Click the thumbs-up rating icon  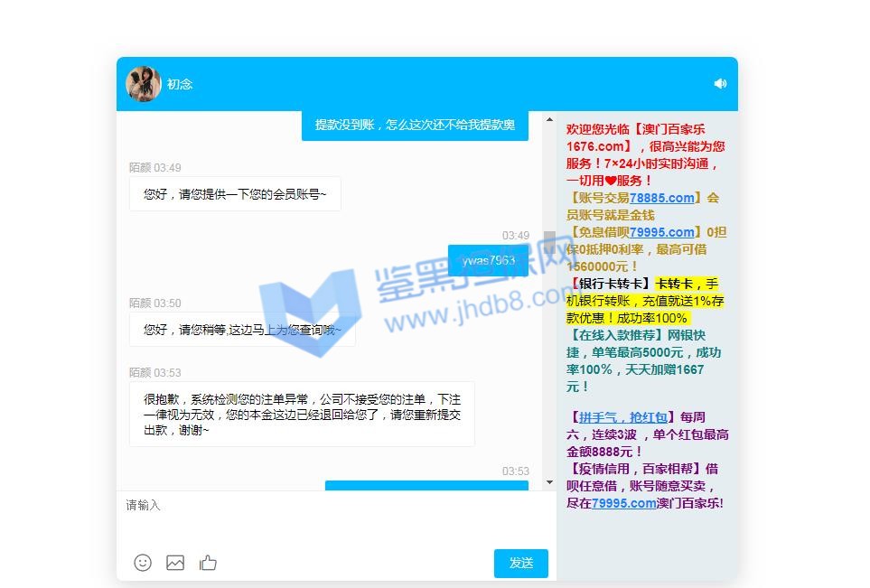209,563
